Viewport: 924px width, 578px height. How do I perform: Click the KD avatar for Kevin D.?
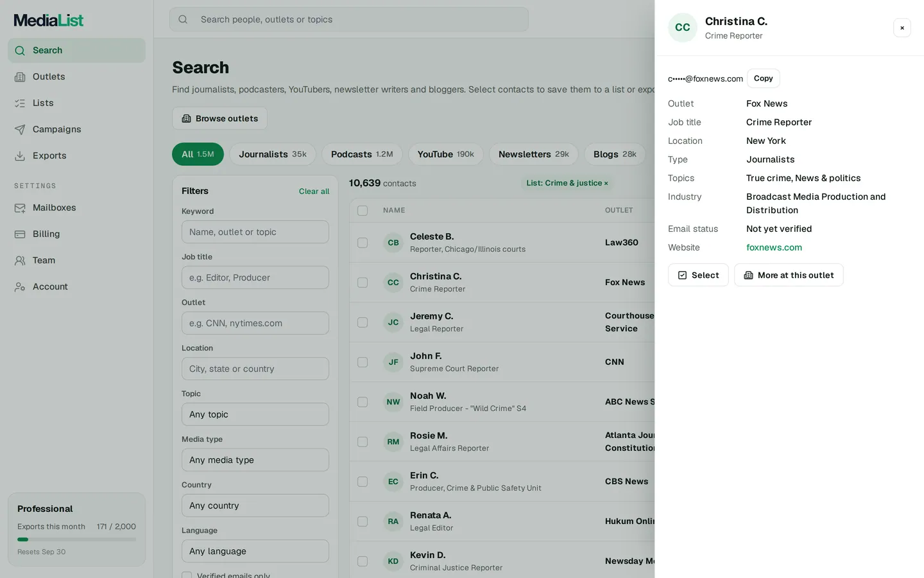point(393,561)
